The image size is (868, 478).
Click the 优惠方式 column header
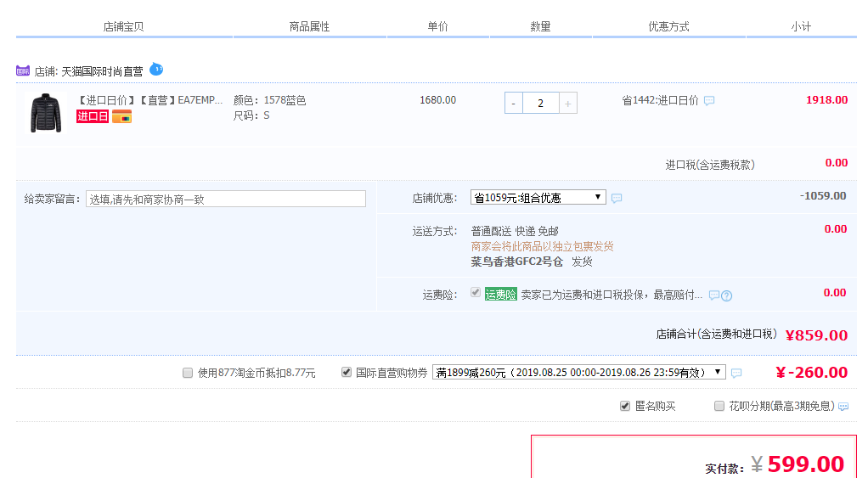(x=668, y=26)
